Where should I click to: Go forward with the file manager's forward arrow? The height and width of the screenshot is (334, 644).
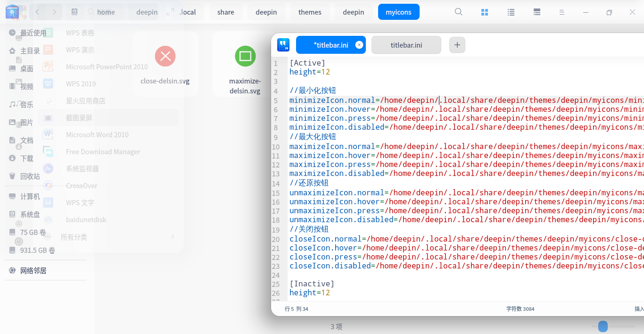pyautogui.click(x=54, y=12)
